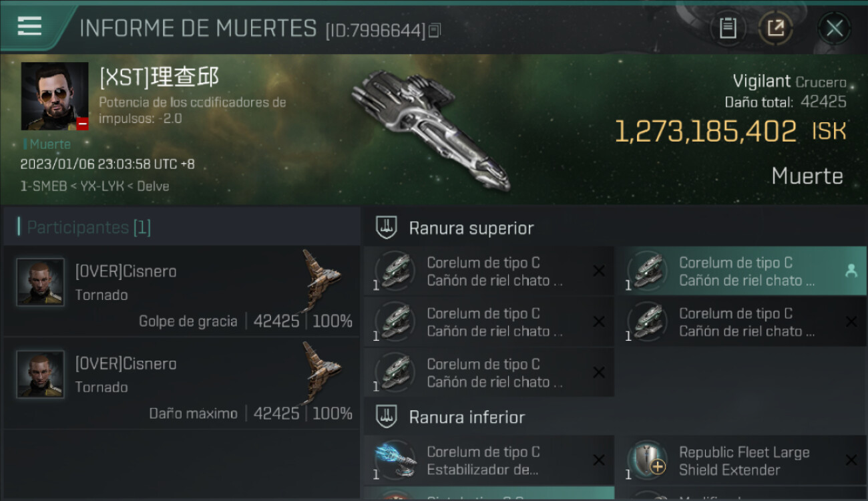Select highlighted Cañón de riel chato module
The height and width of the screenshot is (501, 868).
tap(740, 271)
